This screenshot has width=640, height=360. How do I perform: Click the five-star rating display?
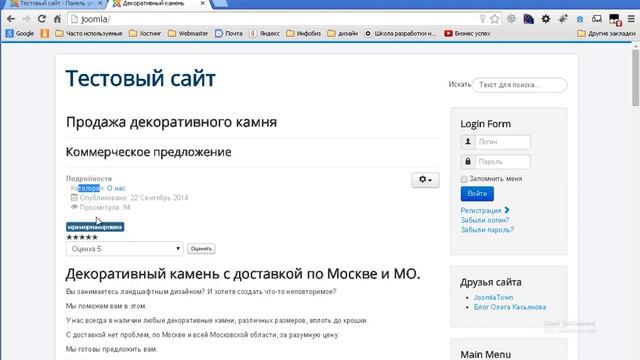82,237
